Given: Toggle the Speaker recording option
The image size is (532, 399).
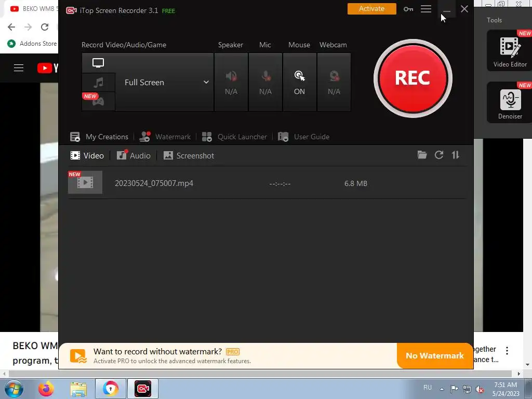Looking at the screenshot, I should [231, 82].
